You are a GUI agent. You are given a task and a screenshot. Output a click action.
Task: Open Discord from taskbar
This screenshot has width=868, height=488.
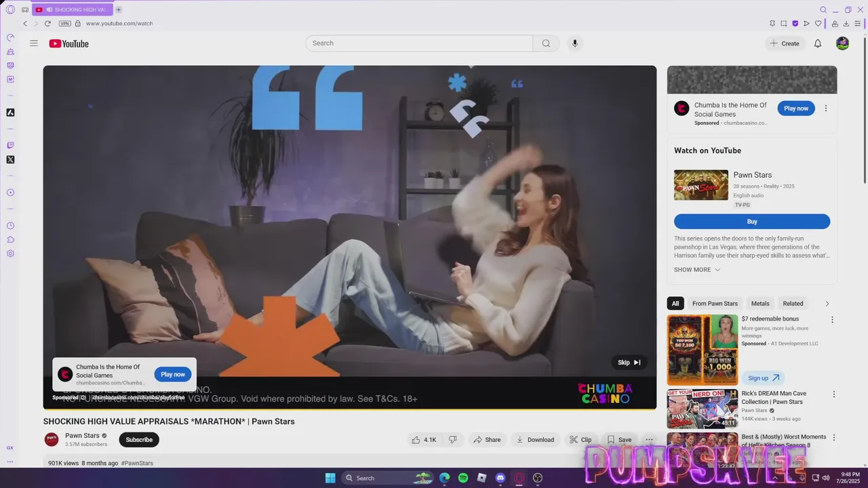pyautogui.click(x=500, y=478)
